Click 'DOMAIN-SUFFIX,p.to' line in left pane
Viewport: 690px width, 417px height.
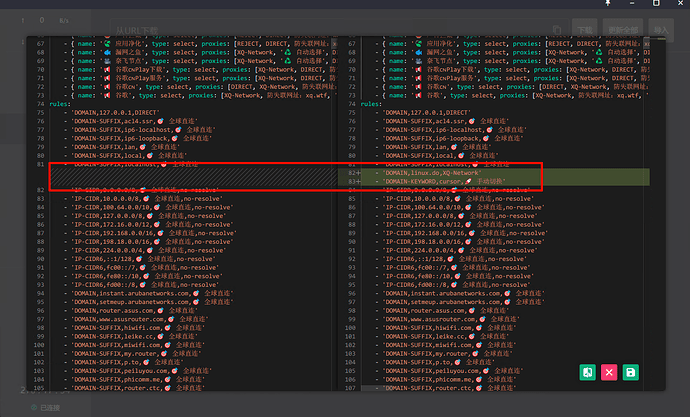[127, 362]
